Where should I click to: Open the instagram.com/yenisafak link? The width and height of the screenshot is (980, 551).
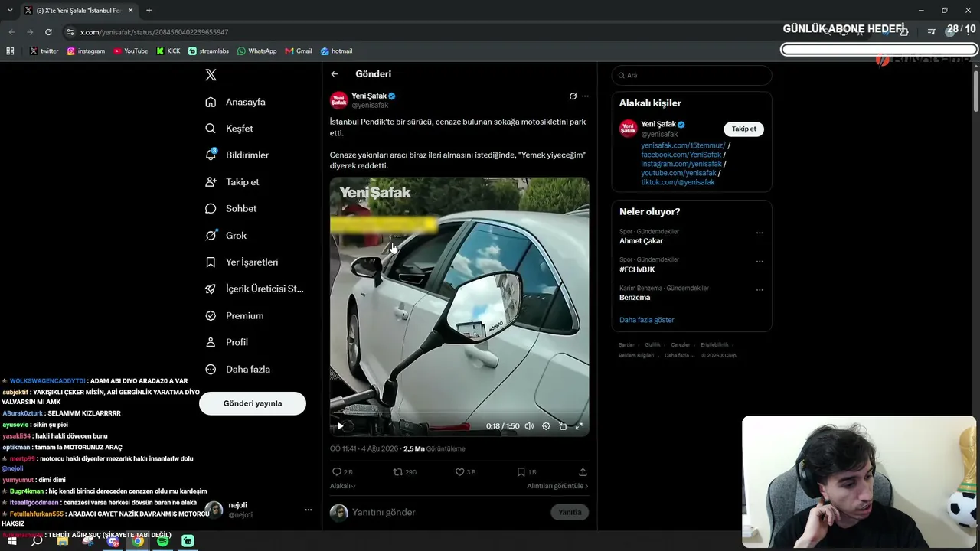(x=681, y=164)
